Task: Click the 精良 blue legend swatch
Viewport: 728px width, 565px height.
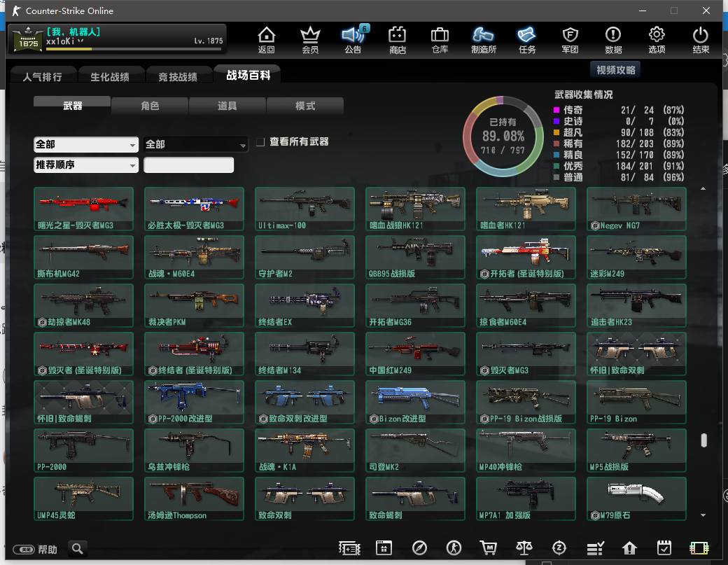Action: point(556,155)
